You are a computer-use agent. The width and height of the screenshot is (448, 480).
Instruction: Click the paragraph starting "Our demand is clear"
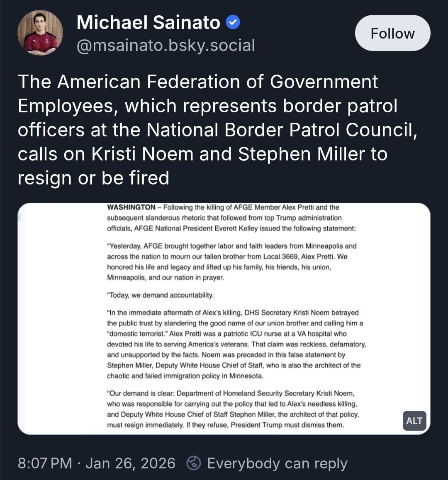tap(232, 409)
